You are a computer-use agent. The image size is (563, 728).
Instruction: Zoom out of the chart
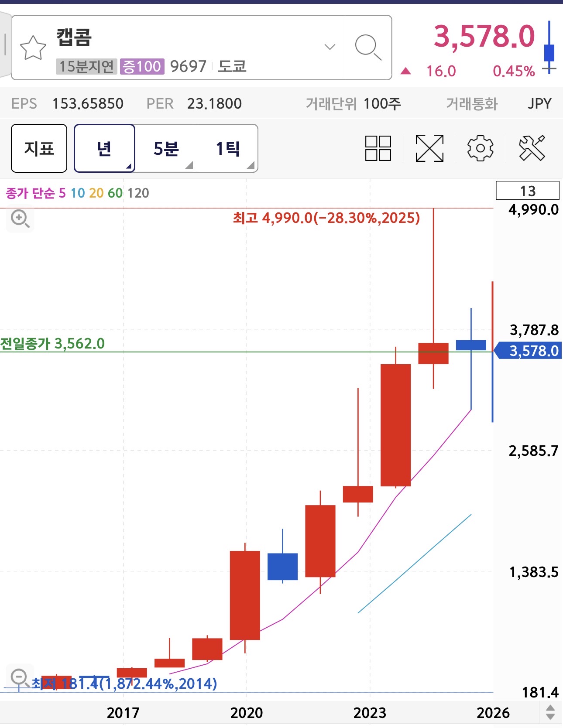click(19, 677)
